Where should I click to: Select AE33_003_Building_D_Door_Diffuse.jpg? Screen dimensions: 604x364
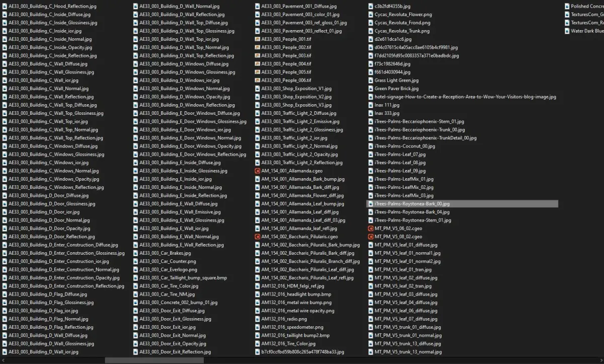48,195
